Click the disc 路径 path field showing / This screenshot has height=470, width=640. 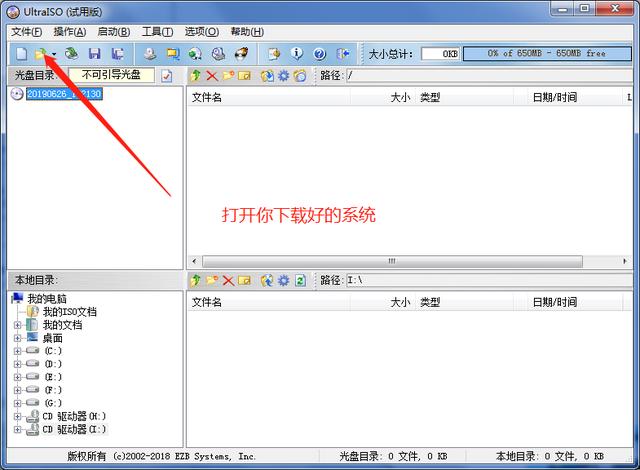coord(490,75)
